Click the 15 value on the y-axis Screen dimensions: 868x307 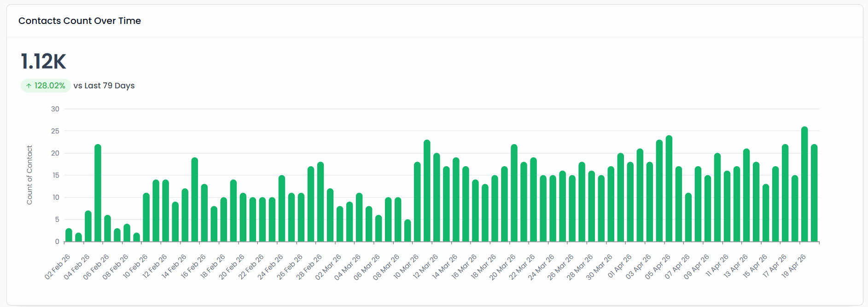click(x=55, y=175)
